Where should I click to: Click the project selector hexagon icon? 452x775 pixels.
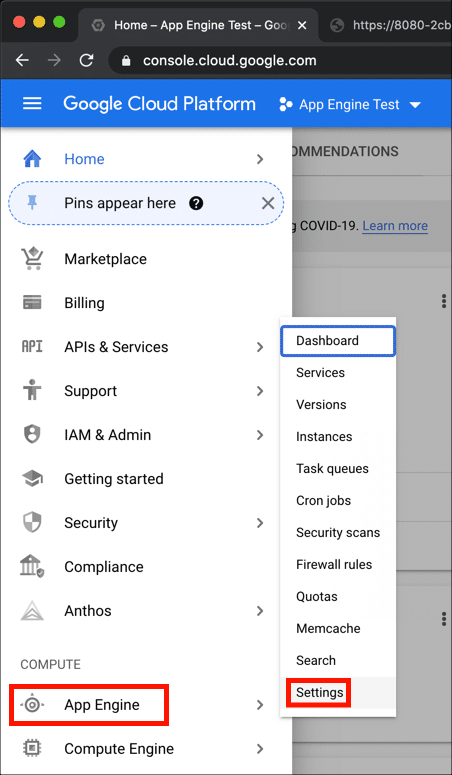(x=286, y=104)
